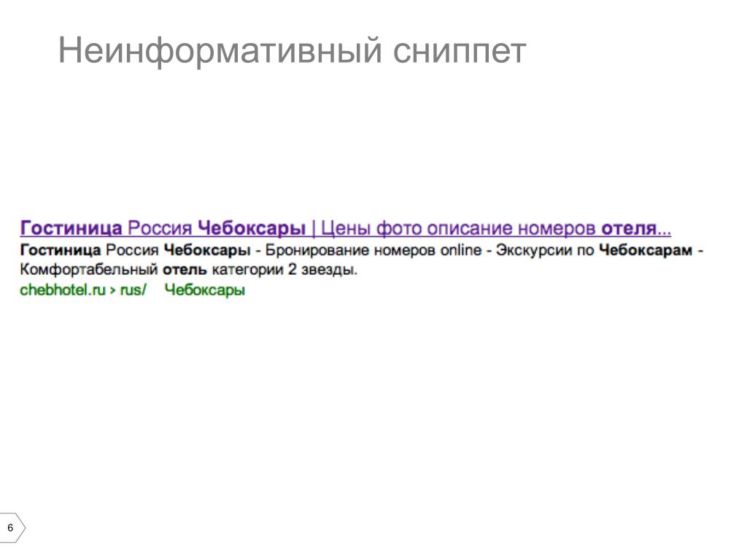Click the slide number 6 marker
The height and width of the screenshot is (560, 747).
pos(12,528)
